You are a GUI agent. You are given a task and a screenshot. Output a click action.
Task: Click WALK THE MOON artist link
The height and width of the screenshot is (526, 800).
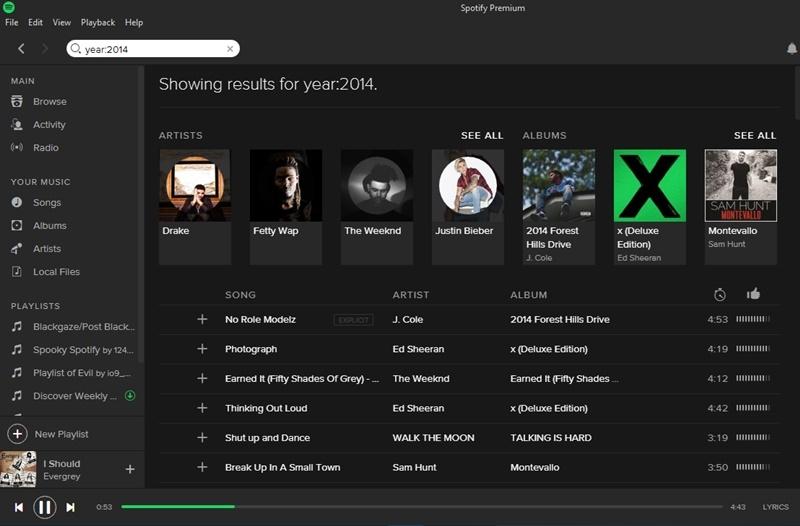pyautogui.click(x=433, y=438)
